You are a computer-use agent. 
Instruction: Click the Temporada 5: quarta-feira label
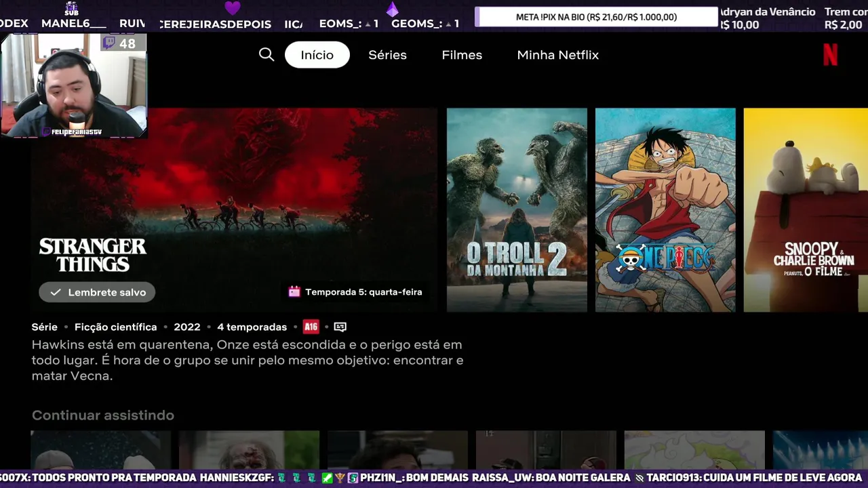pyautogui.click(x=363, y=292)
